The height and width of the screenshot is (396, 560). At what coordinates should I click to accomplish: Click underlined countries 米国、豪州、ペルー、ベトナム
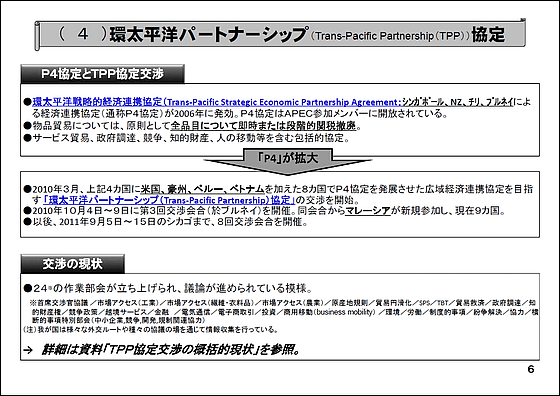click(202, 189)
